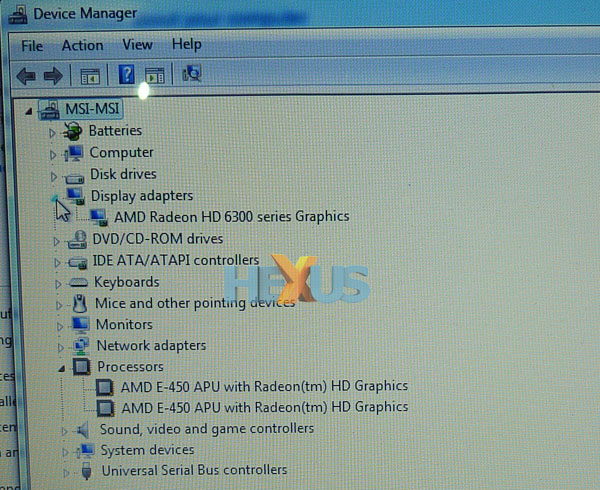
Task: Select the Network adapters label
Action: point(152,346)
